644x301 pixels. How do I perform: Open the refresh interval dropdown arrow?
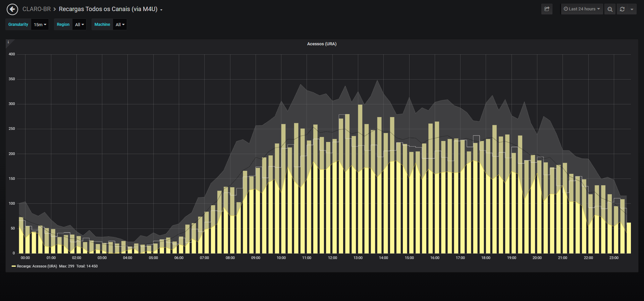pyautogui.click(x=632, y=9)
